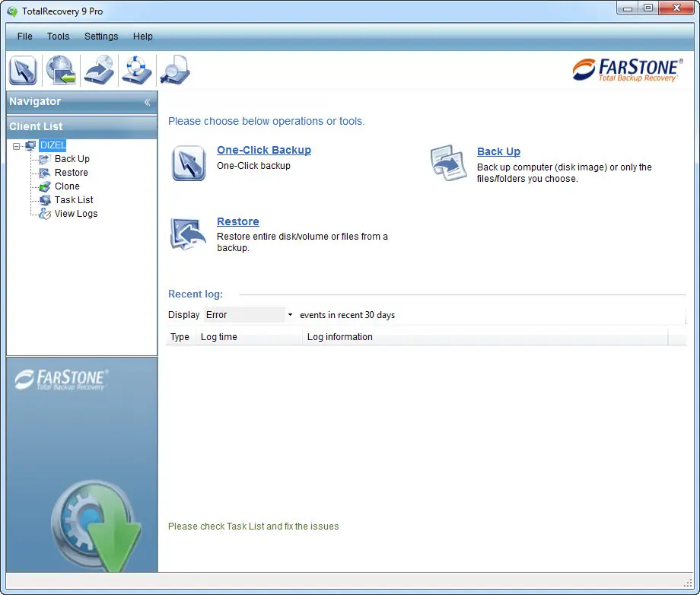Select Back Up in the Client List tree
The width and height of the screenshot is (700, 595).
[72, 159]
